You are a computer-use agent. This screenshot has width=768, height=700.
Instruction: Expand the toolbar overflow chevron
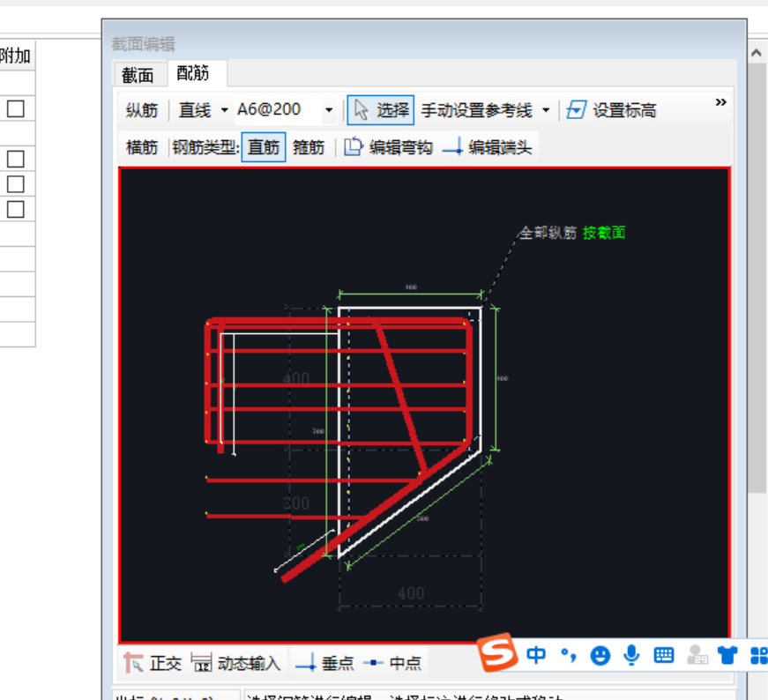[720, 102]
